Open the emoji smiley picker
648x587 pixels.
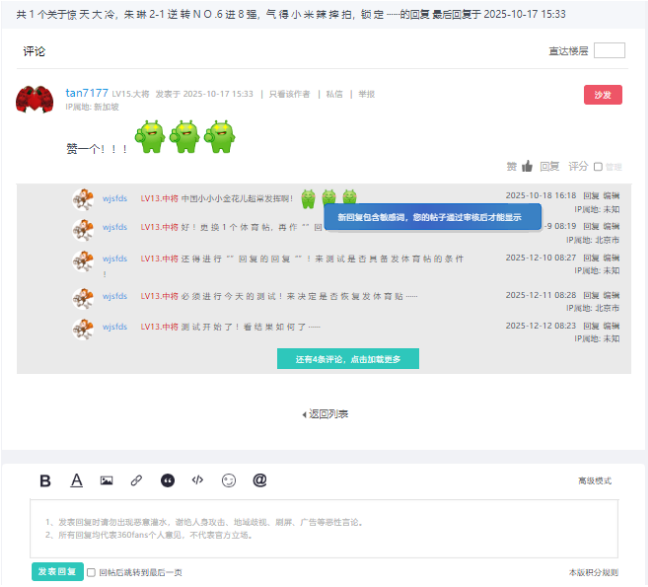tap(229, 480)
